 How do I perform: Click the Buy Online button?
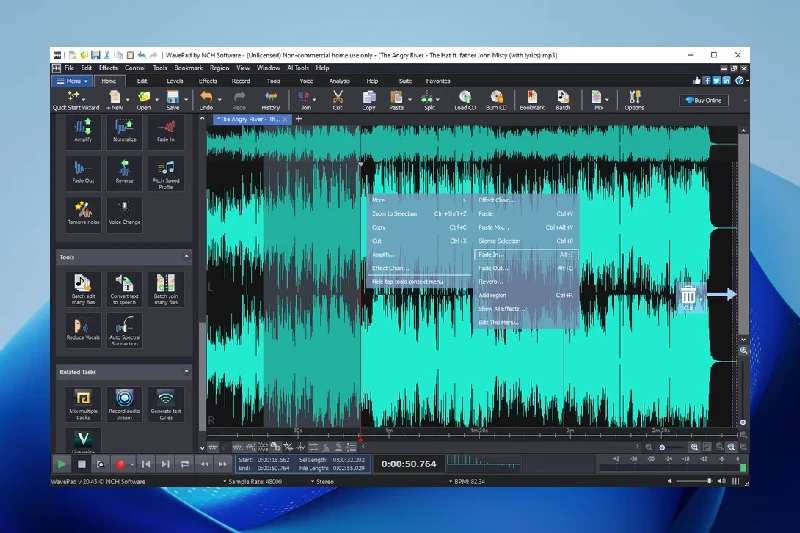(704, 100)
